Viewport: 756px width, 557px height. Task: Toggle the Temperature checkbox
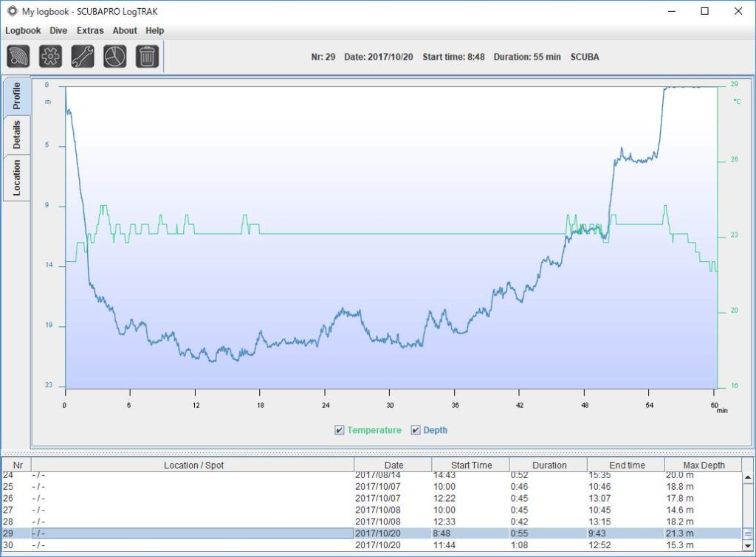340,430
